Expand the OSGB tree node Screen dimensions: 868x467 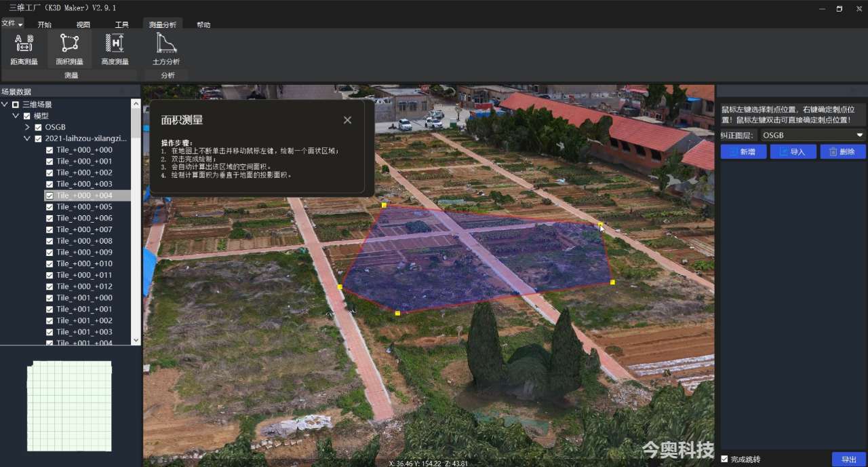point(28,126)
